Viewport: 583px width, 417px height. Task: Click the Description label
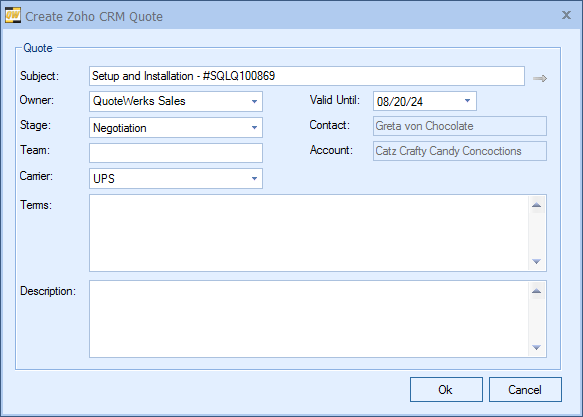48,291
